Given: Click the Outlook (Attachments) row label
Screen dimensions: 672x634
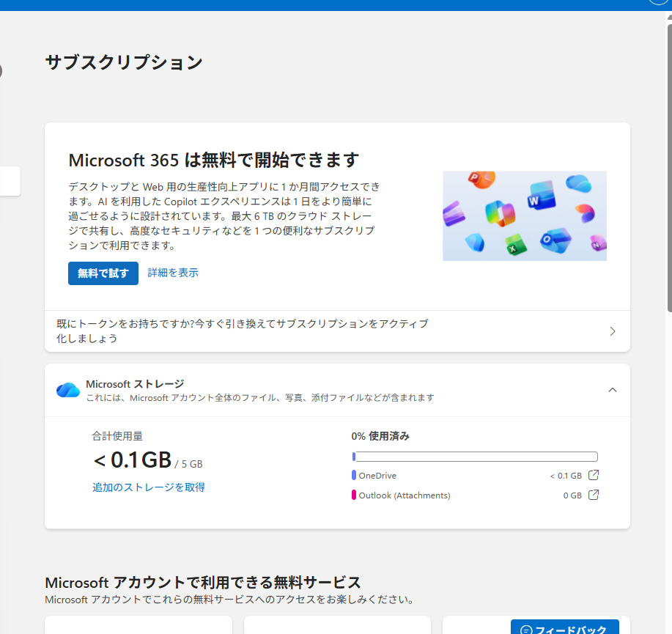Looking at the screenshot, I should coord(405,495).
